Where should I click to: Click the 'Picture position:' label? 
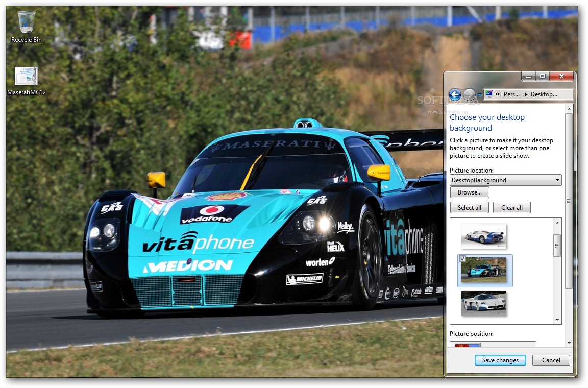point(472,334)
